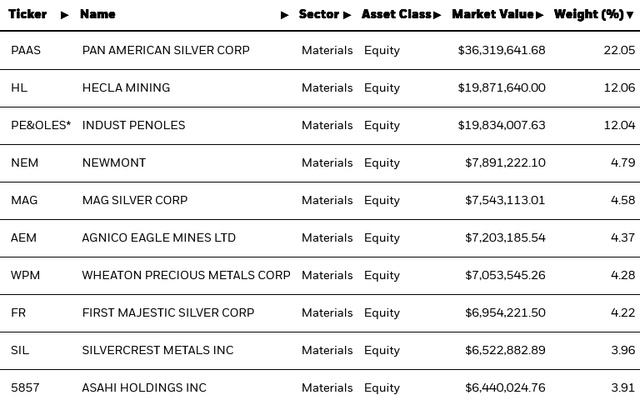Viewport: 640px width, 400px height.
Task: Select ASAHI HOLDINGS INC name
Action: pos(144,388)
